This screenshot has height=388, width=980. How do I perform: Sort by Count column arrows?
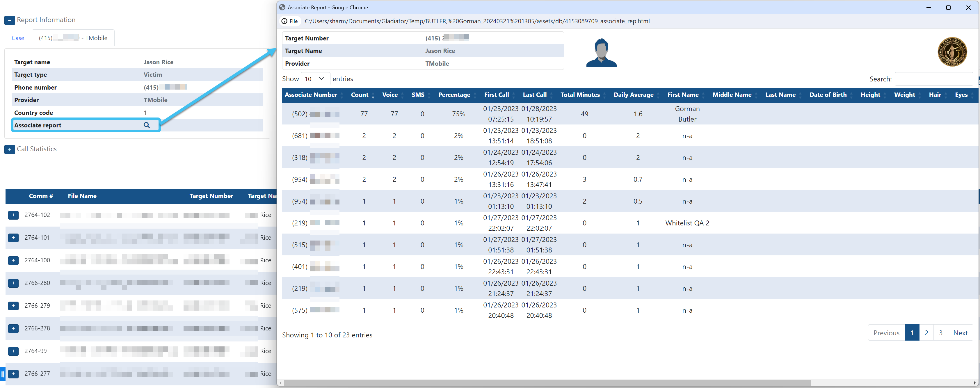[372, 95]
